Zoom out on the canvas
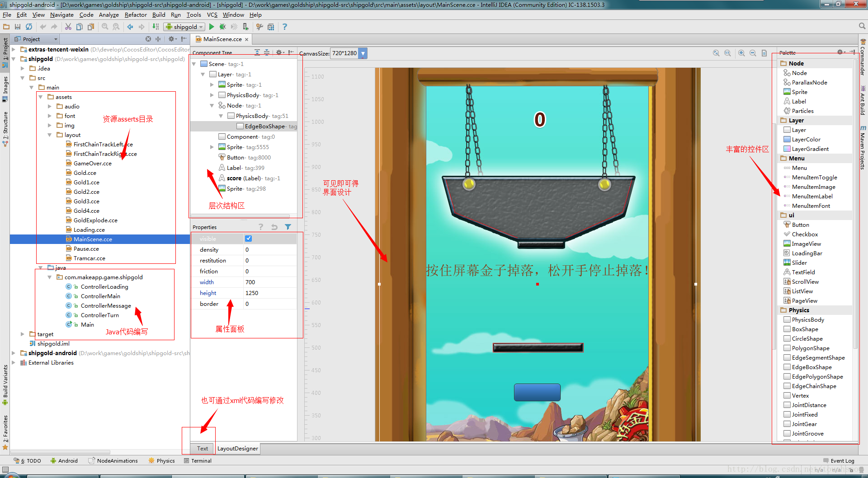Viewport: 868px width, 478px height. click(753, 53)
